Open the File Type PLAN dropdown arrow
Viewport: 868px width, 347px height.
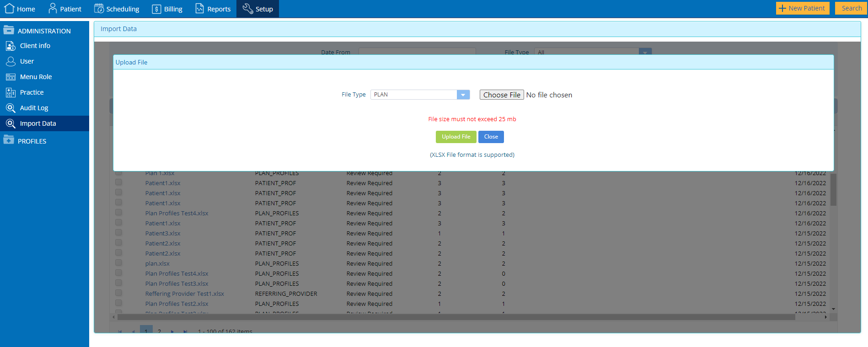click(463, 95)
